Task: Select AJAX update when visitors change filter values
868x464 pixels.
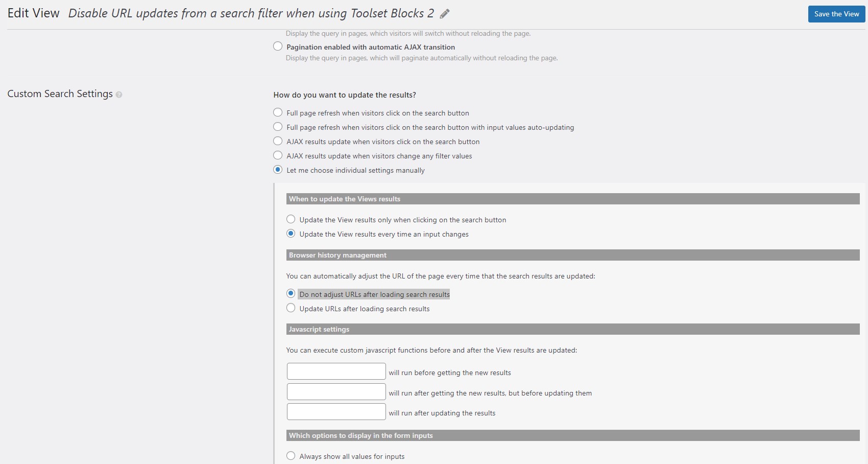Action: pos(278,155)
